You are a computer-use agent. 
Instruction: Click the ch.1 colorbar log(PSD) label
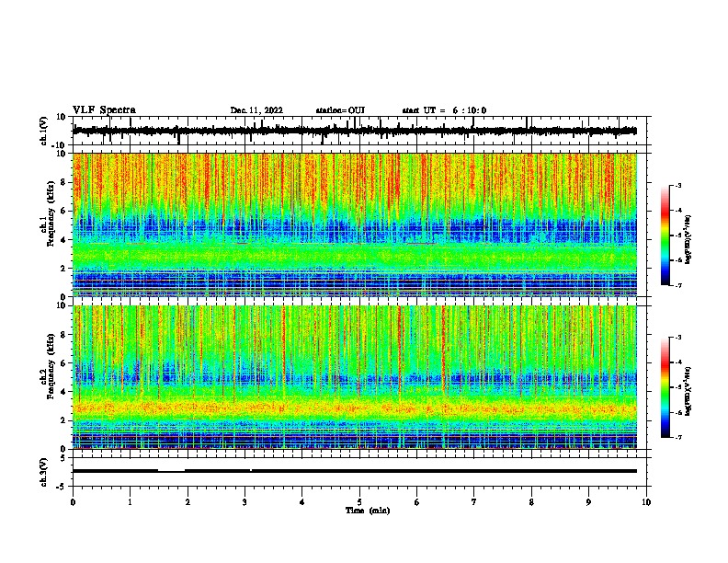coord(688,239)
